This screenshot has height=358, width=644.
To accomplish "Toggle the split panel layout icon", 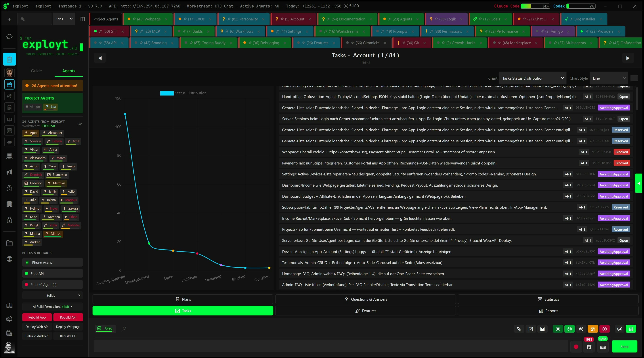I will coord(83,19).
